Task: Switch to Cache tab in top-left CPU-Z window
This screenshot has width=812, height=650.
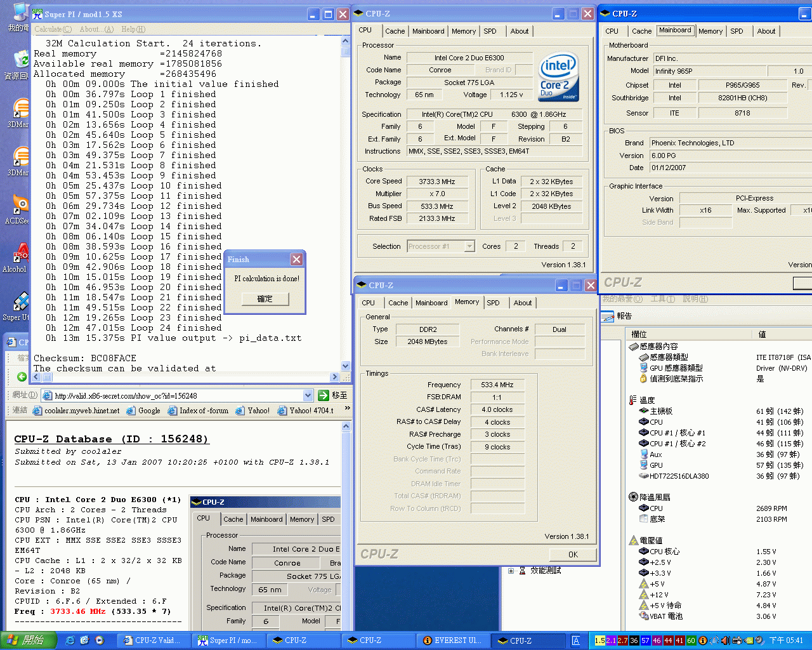Action: point(395,31)
